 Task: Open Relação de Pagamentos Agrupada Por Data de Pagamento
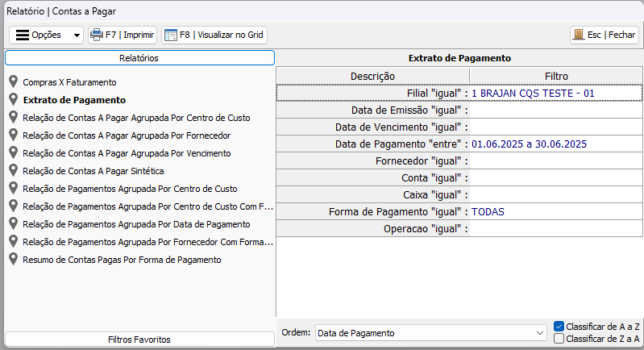pyautogui.click(x=136, y=224)
